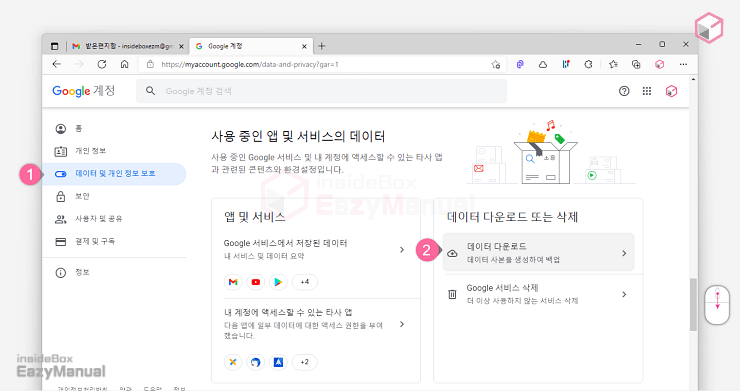Image resolution: width=740 pixels, height=391 pixels.
Task: Open the 정보 sidebar item
Action: pyautogui.click(x=114, y=272)
